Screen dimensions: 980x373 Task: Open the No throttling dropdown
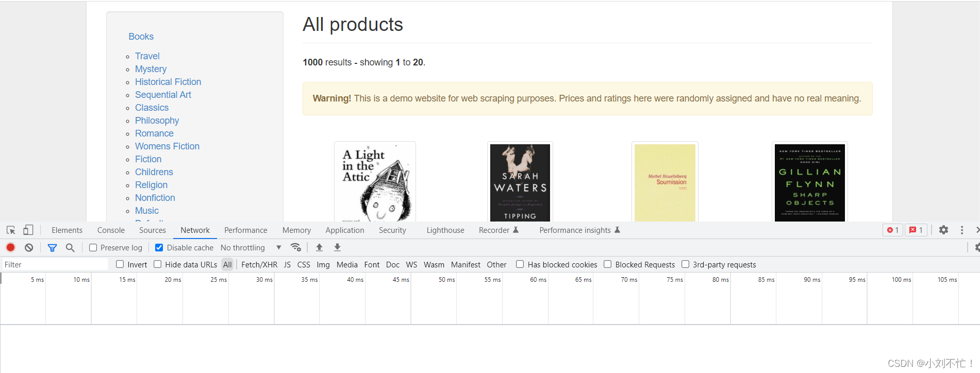point(251,248)
